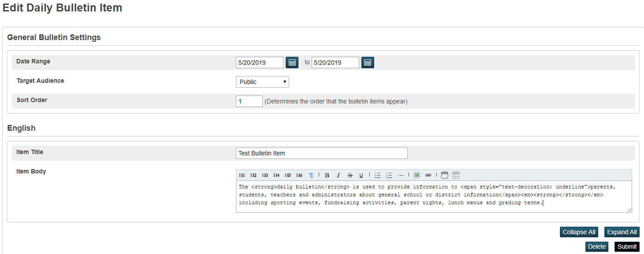Insert an image via the picture icon
The height and width of the screenshot is (254, 644).
tap(417, 175)
